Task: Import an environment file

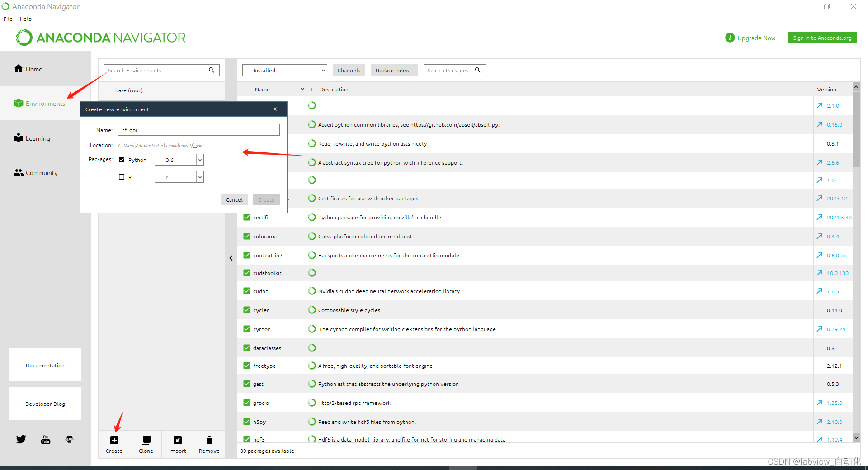Action: tap(178, 444)
